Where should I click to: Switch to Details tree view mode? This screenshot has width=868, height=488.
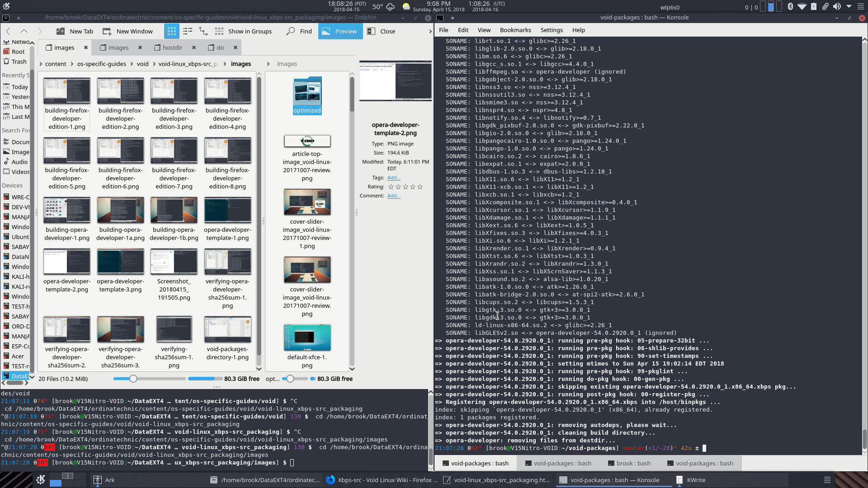(x=203, y=31)
